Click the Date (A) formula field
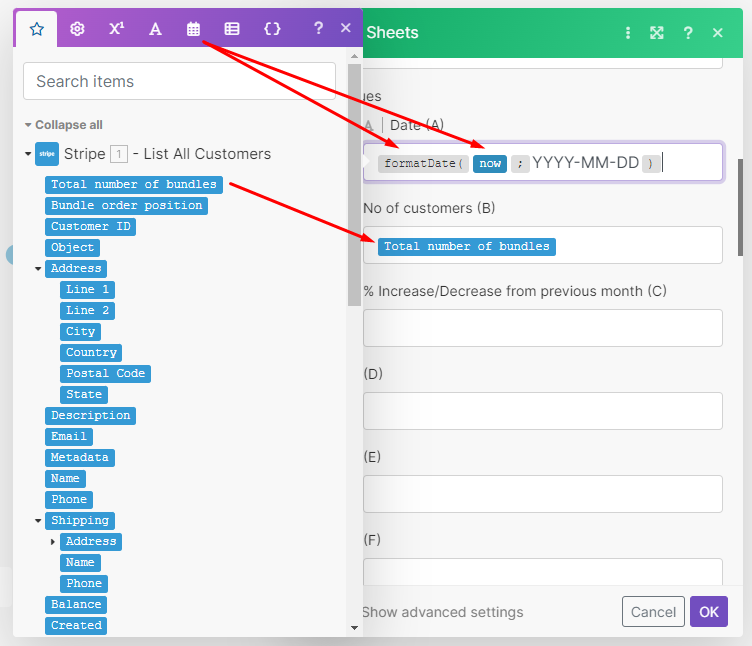The height and width of the screenshot is (646, 752). (543, 162)
